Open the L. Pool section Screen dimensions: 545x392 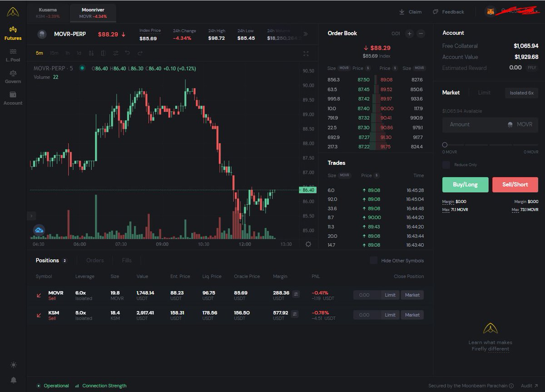point(13,55)
